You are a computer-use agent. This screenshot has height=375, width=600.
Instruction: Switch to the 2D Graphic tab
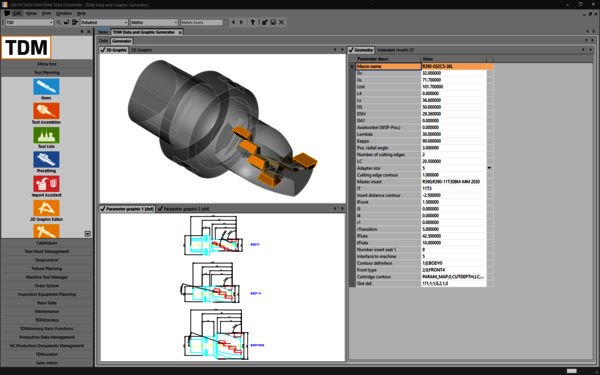(142, 50)
